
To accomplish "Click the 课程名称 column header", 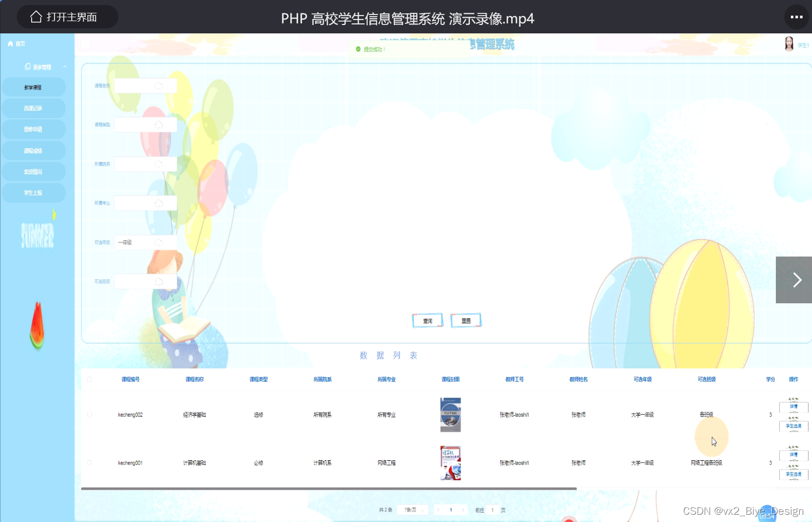I will tap(195, 380).
